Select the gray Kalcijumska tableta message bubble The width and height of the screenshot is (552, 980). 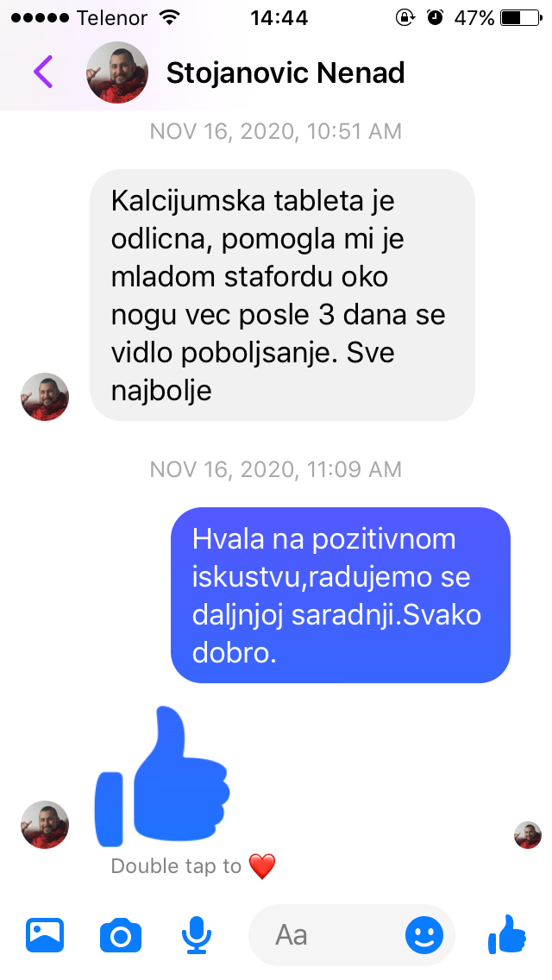tap(283, 295)
